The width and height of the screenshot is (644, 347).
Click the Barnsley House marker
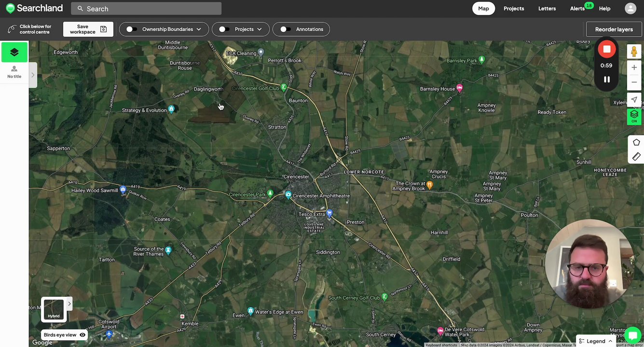(x=459, y=88)
